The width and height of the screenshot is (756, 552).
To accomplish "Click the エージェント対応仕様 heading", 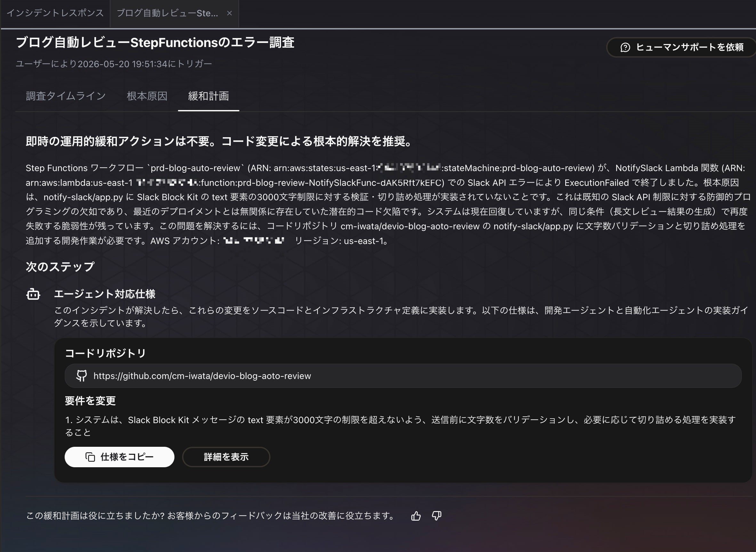I will point(105,294).
